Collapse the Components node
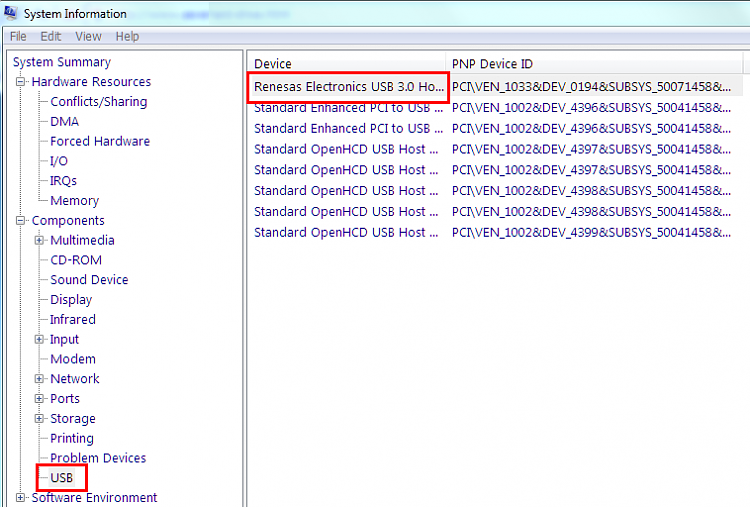 coord(20,220)
